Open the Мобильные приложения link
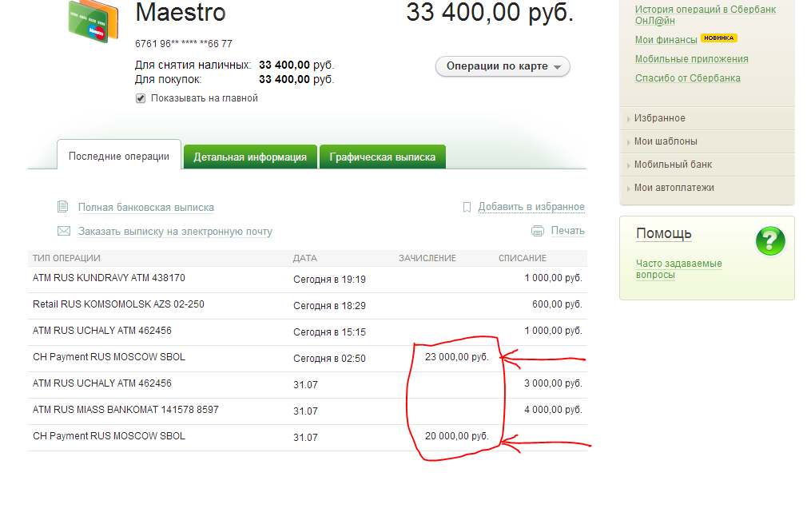This screenshot has height=532, width=807. coord(691,59)
